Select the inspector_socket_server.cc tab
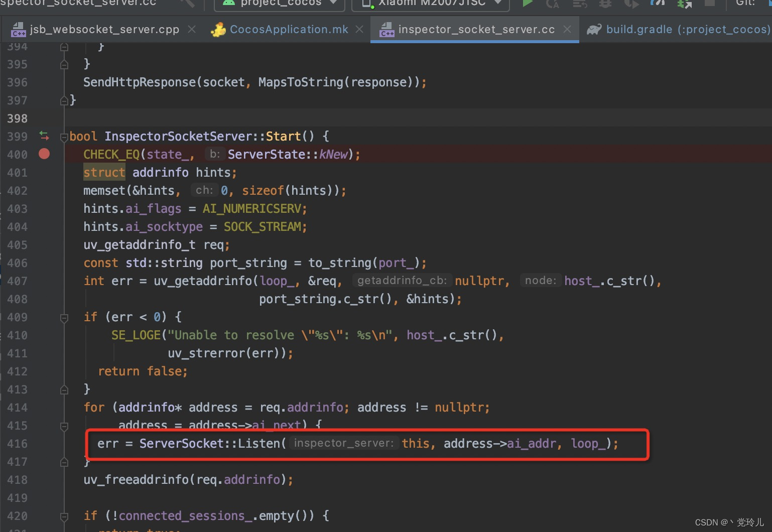Viewport: 772px width, 532px height. (476, 30)
